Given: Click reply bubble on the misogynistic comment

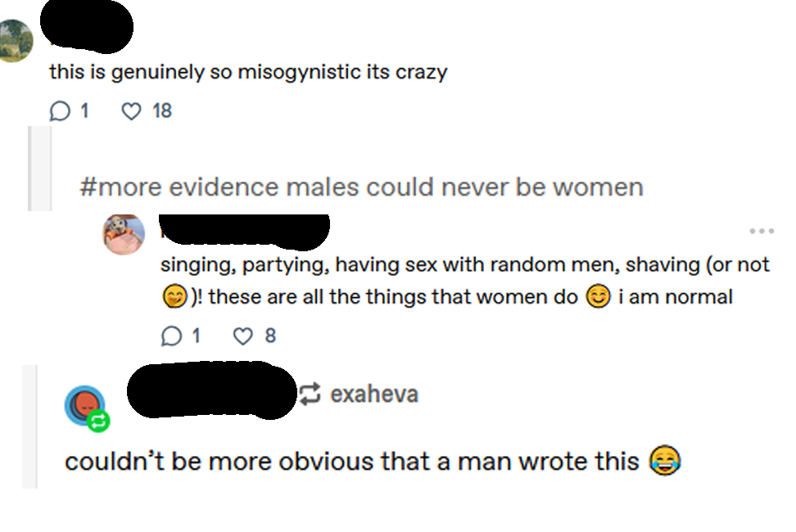Looking at the screenshot, I should [60, 110].
